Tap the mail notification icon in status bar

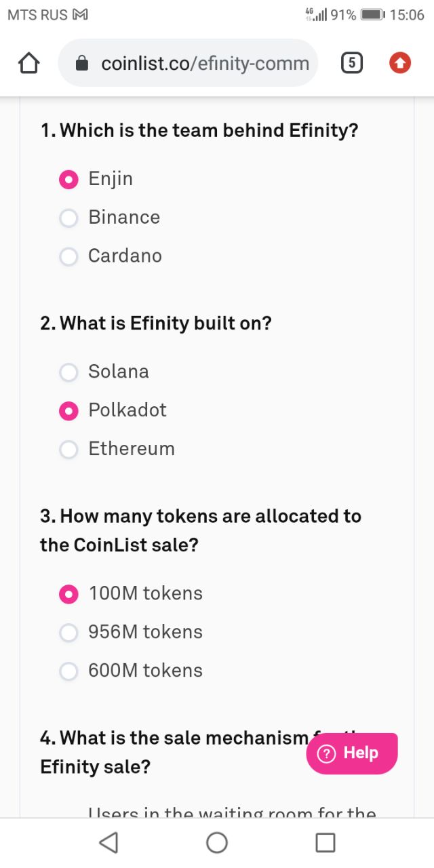pos(80,15)
